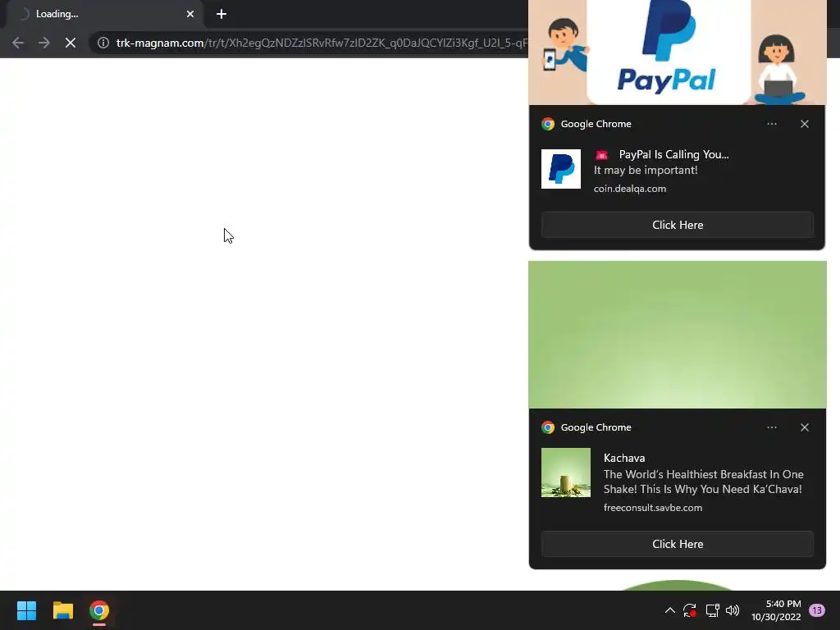Select the coin.dealqa.com source text
This screenshot has width=840, height=630.
[630, 189]
